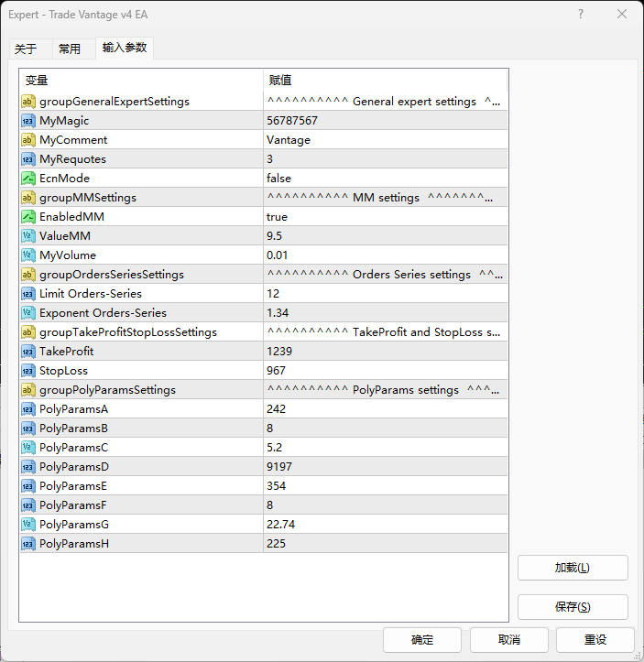Open the 常用 tab
Screen dimensions: 644x662
(x=70, y=49)
